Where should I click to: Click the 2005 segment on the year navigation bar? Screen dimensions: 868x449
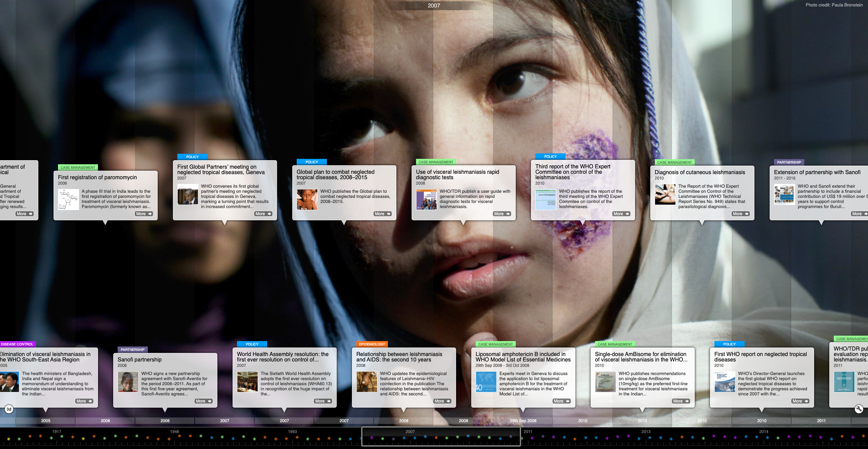[x=45, y=421]
